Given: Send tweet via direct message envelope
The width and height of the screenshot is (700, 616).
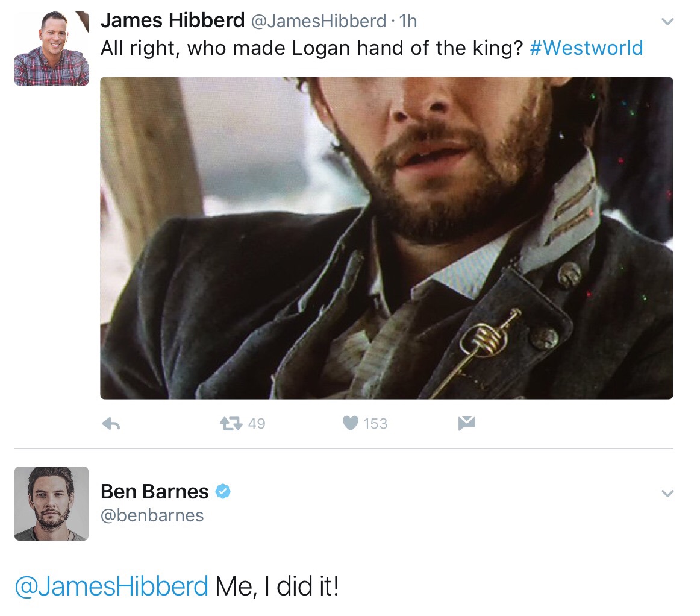Looking at the screenshot, I should tap(466, 424).
